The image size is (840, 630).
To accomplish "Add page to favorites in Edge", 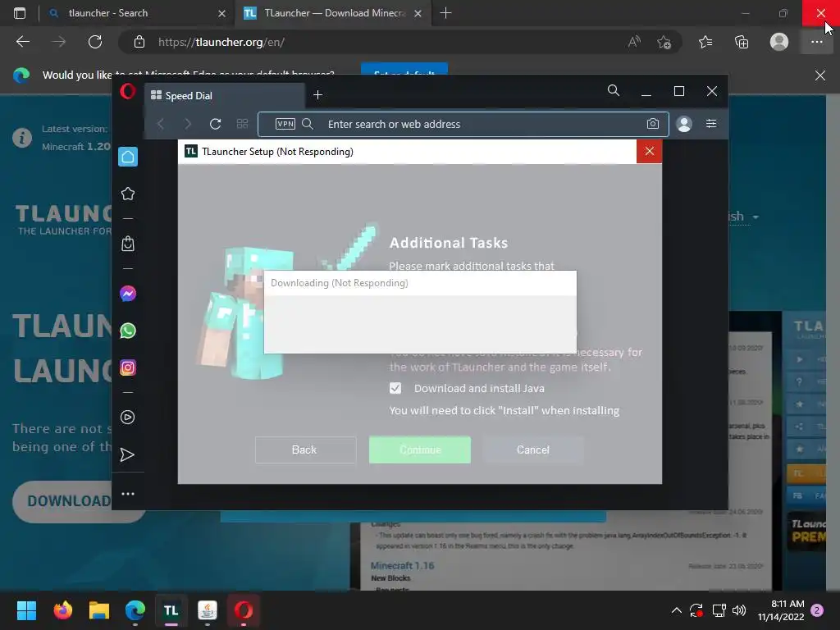I will [664, 42].
